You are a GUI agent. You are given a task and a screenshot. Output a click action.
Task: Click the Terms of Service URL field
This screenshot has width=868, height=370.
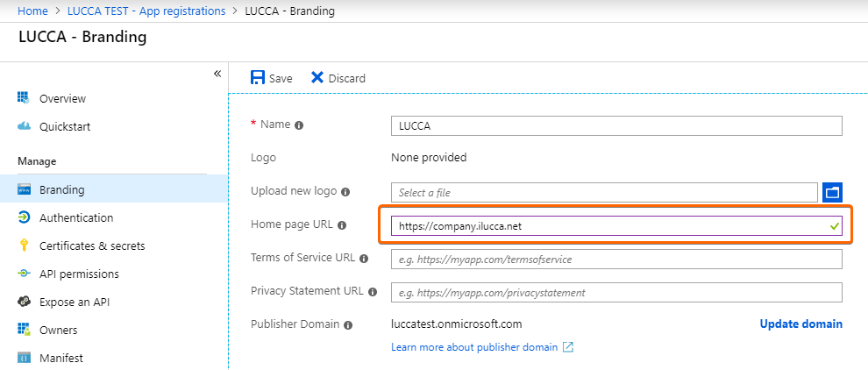click(x=616, y=259)
